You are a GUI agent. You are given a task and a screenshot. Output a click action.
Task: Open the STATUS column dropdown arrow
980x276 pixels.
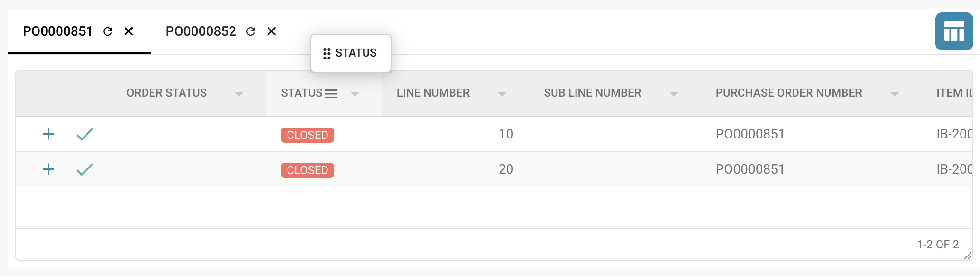coord(355,94)
